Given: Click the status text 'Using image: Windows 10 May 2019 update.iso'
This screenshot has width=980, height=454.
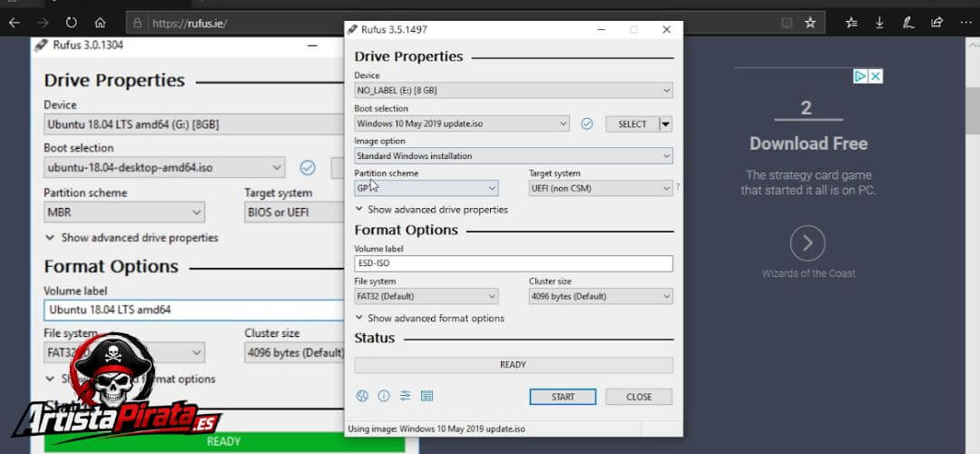Looking at the screenshot, I should [x=436, y=429].
